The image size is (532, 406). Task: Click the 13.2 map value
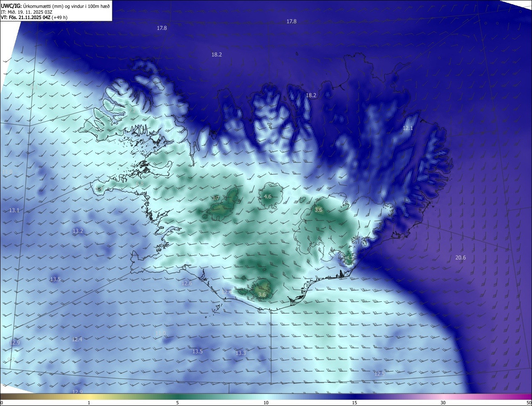(x=78, y=231)
